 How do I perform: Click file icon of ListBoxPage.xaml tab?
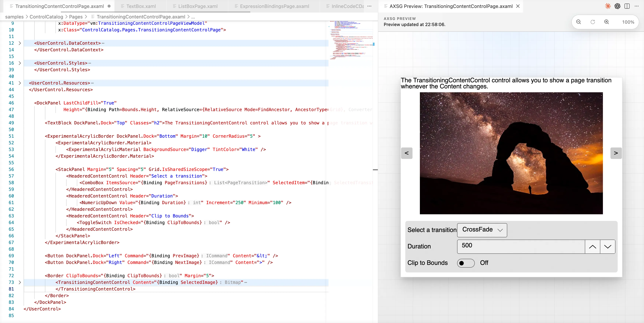(x=174, y=6)
